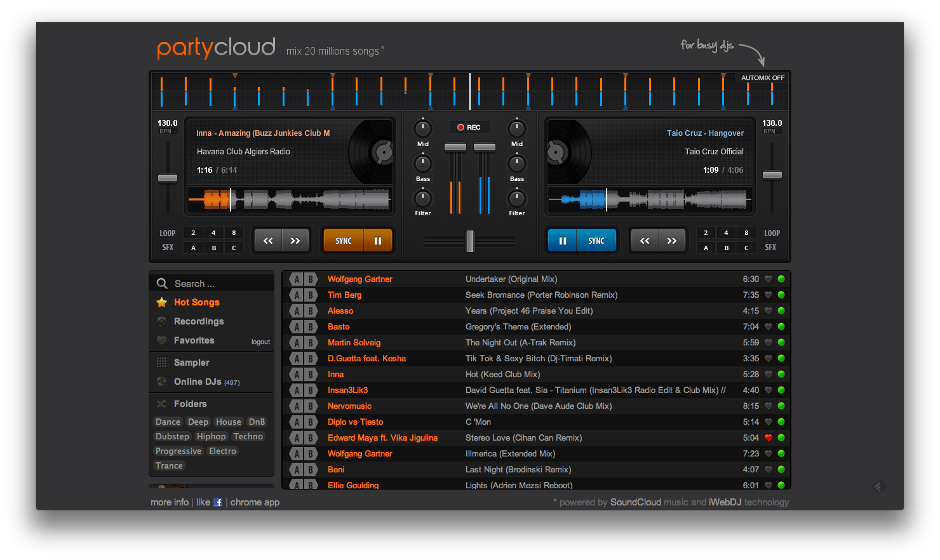This screenshot has width=940, height=560.
Task: Trigger SFX A on left deck
Action: (193, 248)
